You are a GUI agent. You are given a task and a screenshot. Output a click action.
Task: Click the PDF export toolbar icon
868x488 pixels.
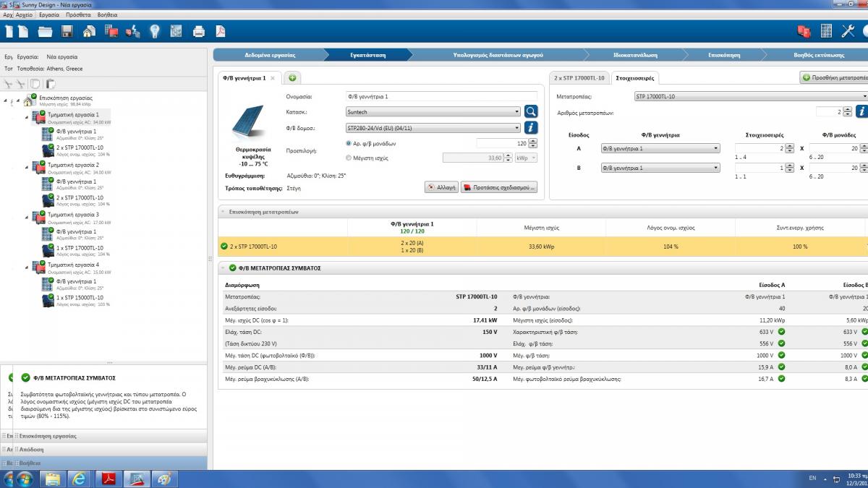221,31
